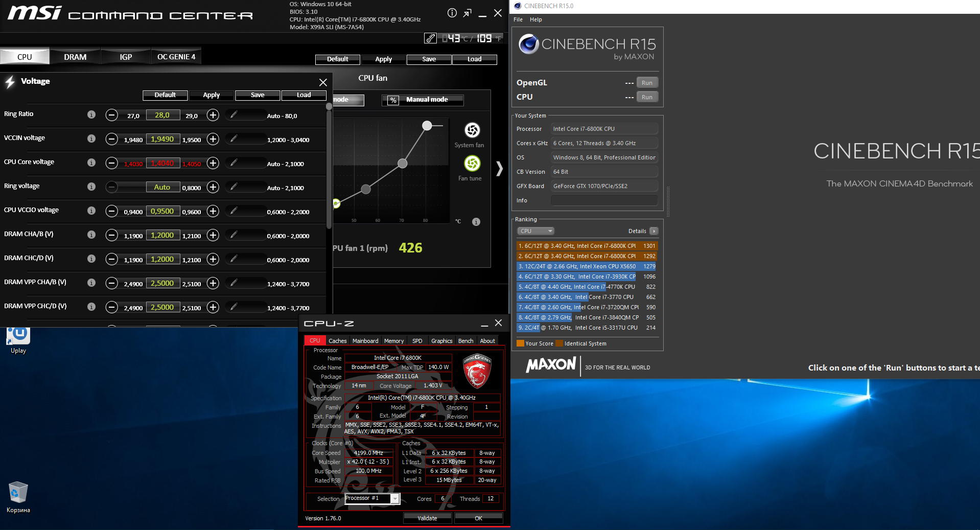Show info for the CPU VCCIO voltage setting
The width and height of the screenshot is (980, 530).
[91, 211]
